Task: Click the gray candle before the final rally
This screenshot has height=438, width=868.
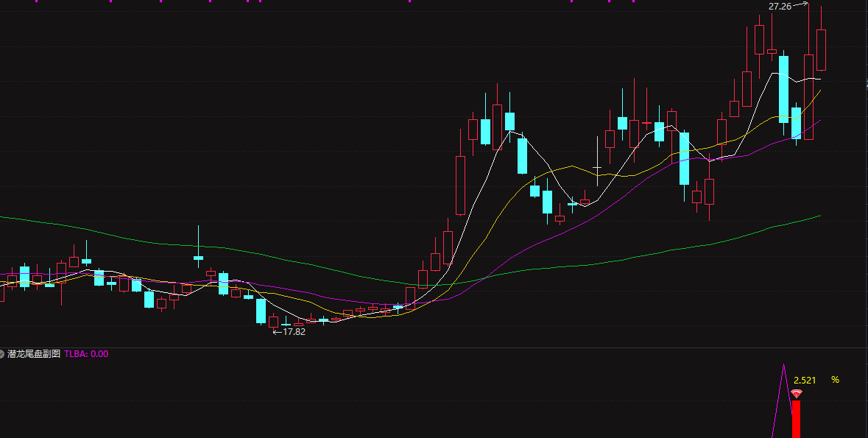Action: (709, 191)
